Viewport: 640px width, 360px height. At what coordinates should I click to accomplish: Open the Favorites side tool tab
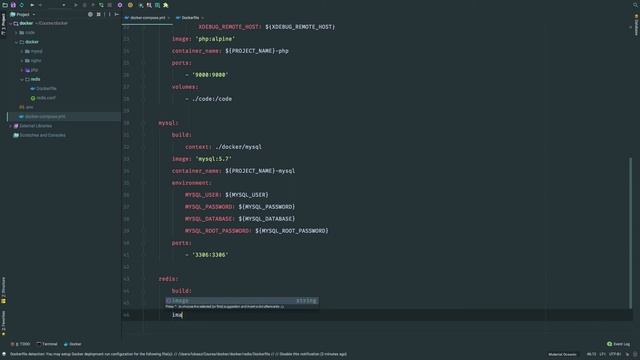[3, 322]
